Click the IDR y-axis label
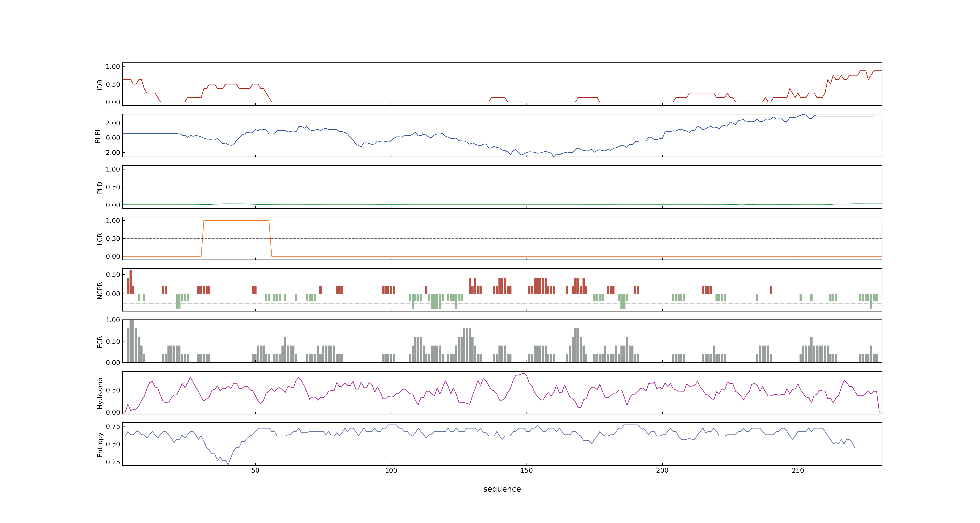The height and width of the screenshot is (523, 980). (x=100, y=85)
